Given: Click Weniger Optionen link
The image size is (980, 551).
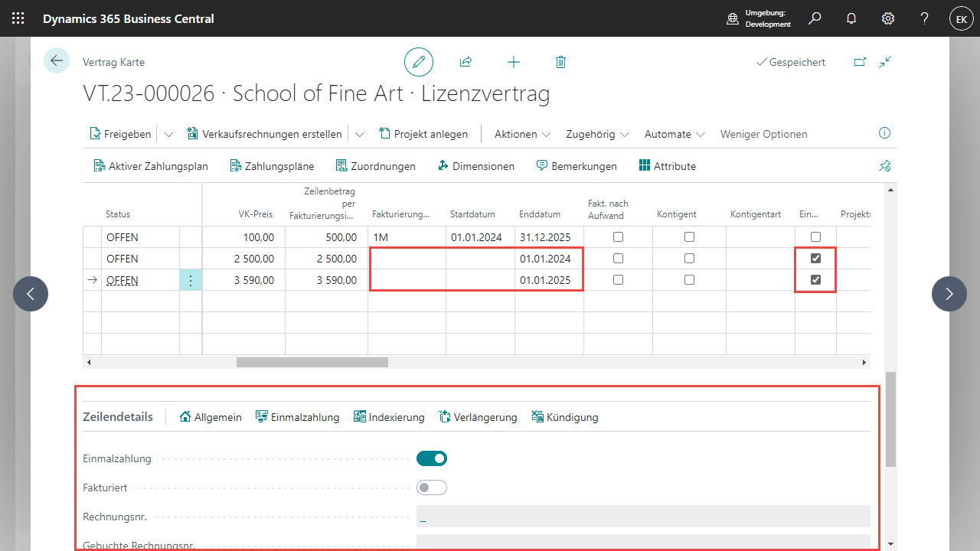Looking at the screenshot, I should click(x=763, y=134).
